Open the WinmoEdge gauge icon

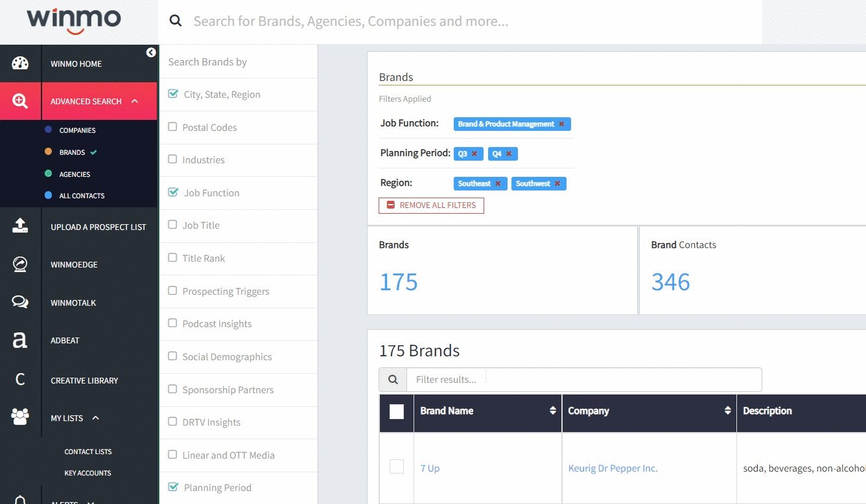[20, 264]
